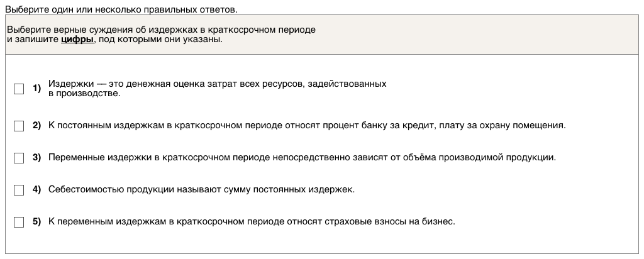This screenshot has height=259, width=644.
Task: Click the statement about процент банку за кредит
Action: pyautogui.click(x=307, y=125)
